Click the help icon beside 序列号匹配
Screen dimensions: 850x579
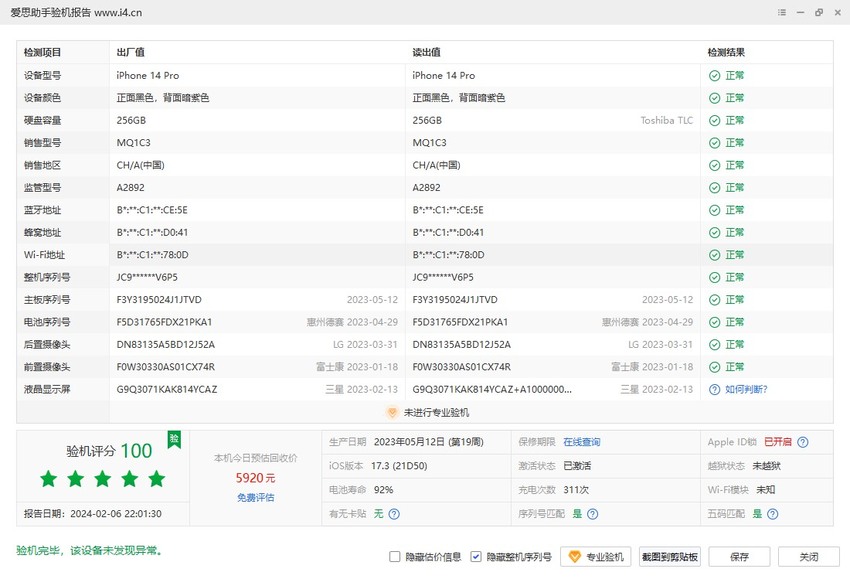pyautogui.click(x=593, y=514)
